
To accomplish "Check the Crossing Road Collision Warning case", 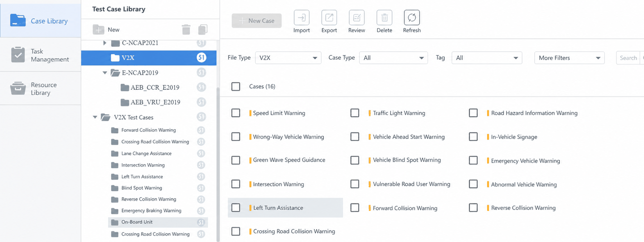I will pos(236,231).
